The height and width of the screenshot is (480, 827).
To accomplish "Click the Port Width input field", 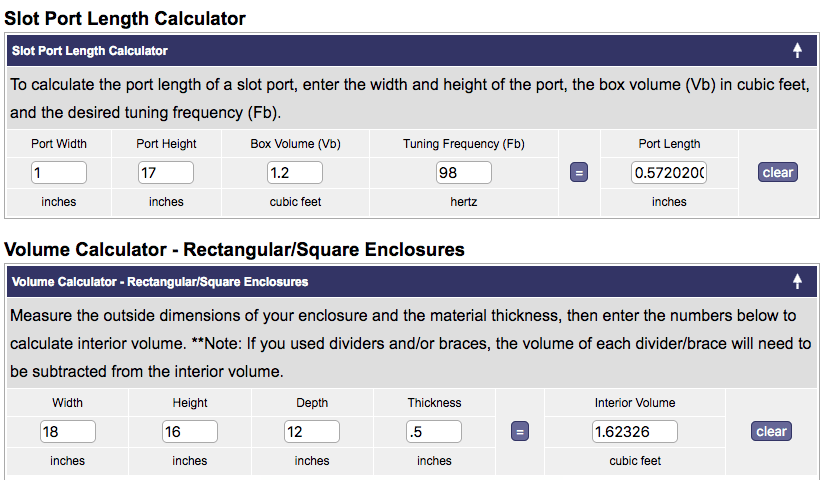I will tap(59, 173).
